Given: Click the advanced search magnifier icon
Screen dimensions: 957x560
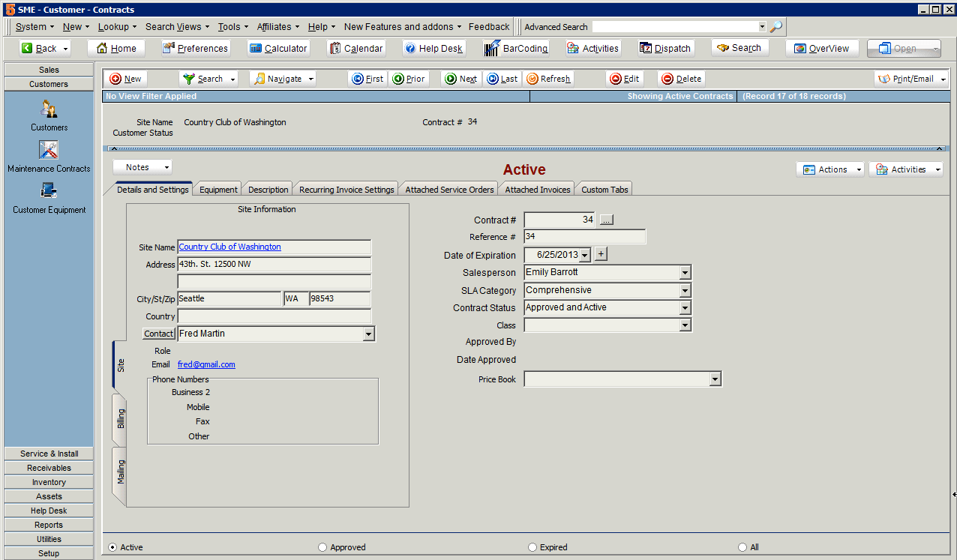Looking at the screenshot, I should coord(776,26).
